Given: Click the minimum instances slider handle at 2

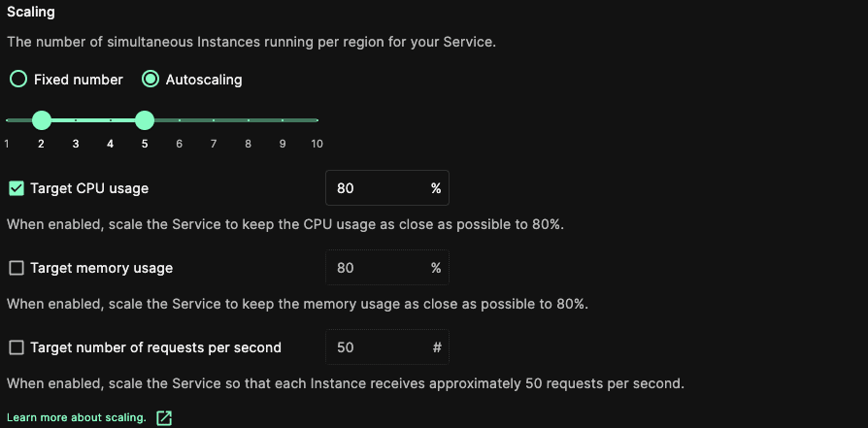Looking at the screenshot, I should [42, 120].
